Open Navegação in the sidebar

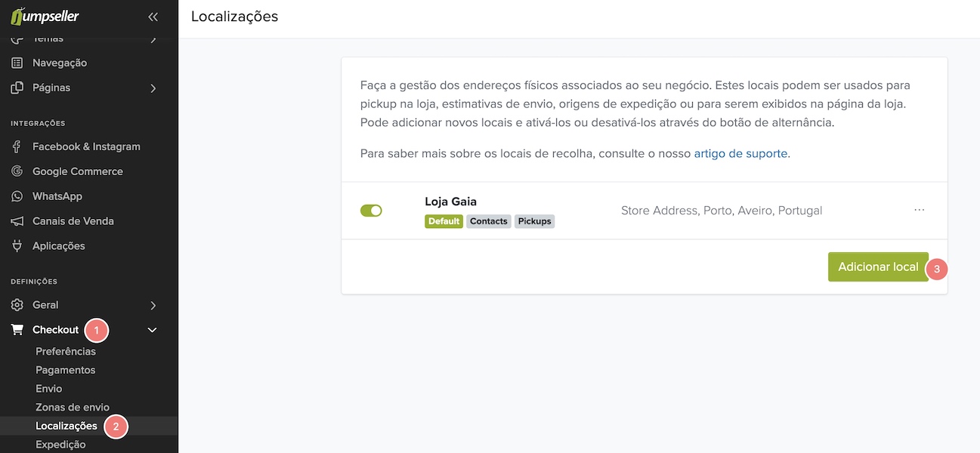[60, 63]
